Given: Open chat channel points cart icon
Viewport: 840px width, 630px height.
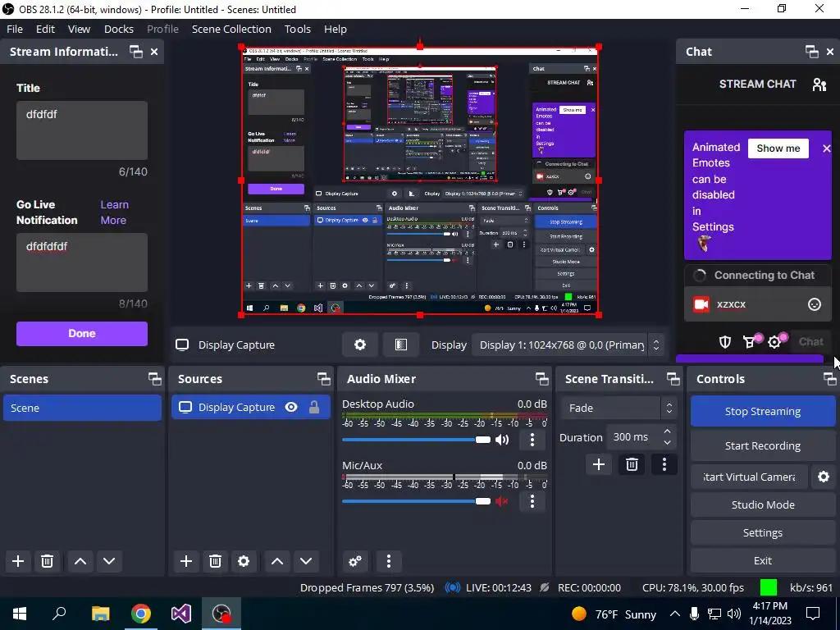Looking at the screenshot, I should point(750,342).
